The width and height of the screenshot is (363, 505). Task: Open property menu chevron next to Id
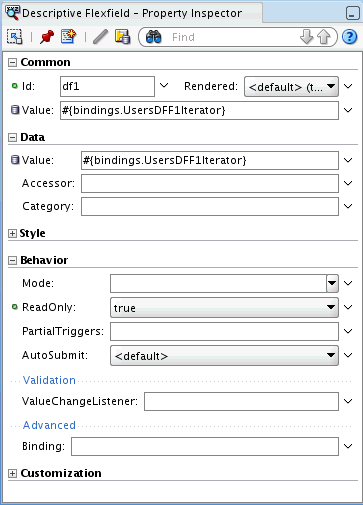164,86
